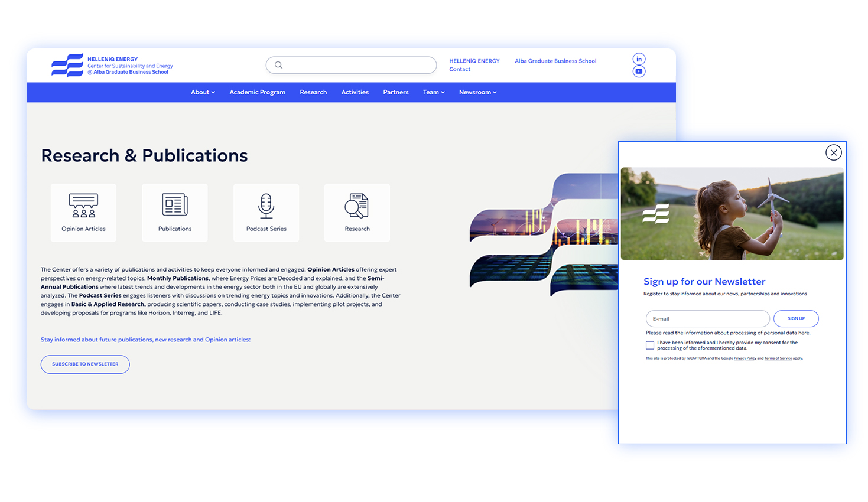Click the LinkedIn icon in header

[639, 59]
